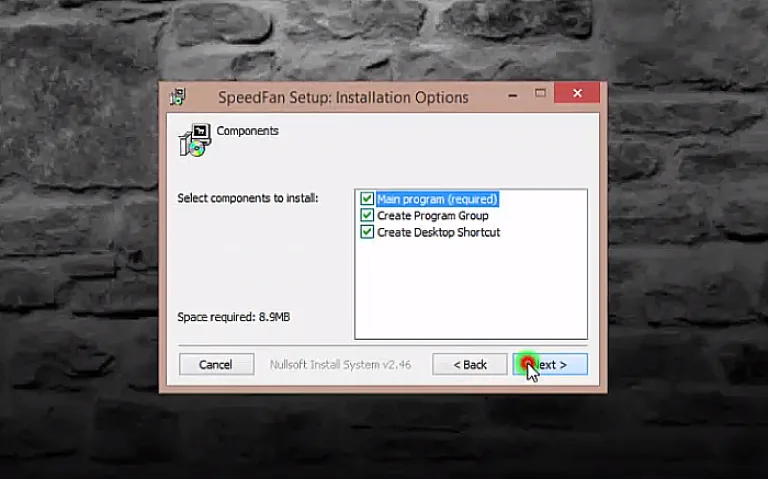Click the SpeedFan installer title bar icon
768x479 pixels.
click(x=178, y=96)
